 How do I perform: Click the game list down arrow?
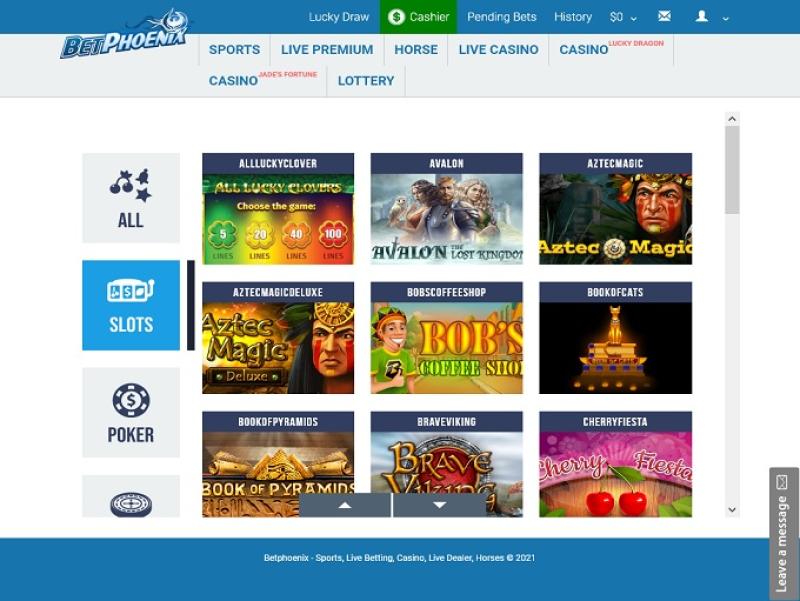tap(439, 505)
